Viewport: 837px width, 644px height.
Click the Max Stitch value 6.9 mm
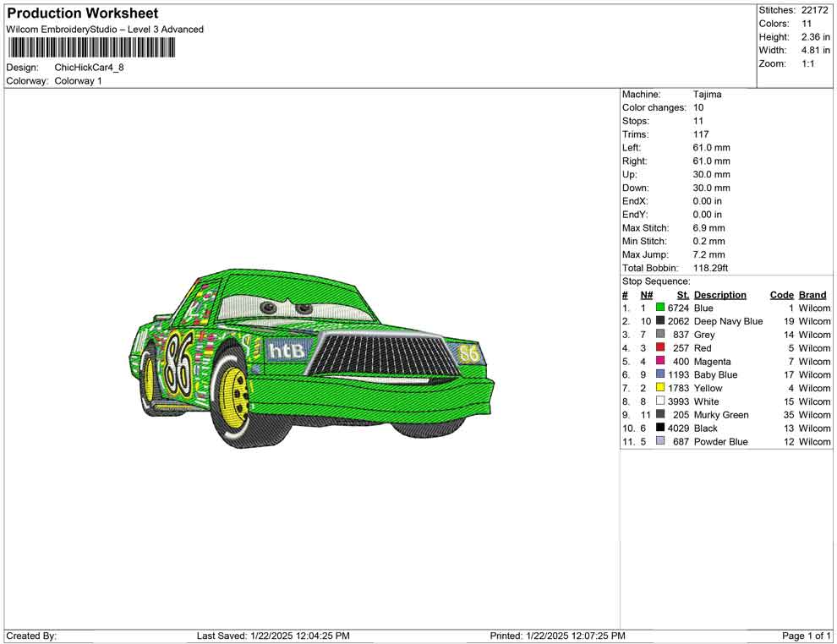[x=708, y=228]
